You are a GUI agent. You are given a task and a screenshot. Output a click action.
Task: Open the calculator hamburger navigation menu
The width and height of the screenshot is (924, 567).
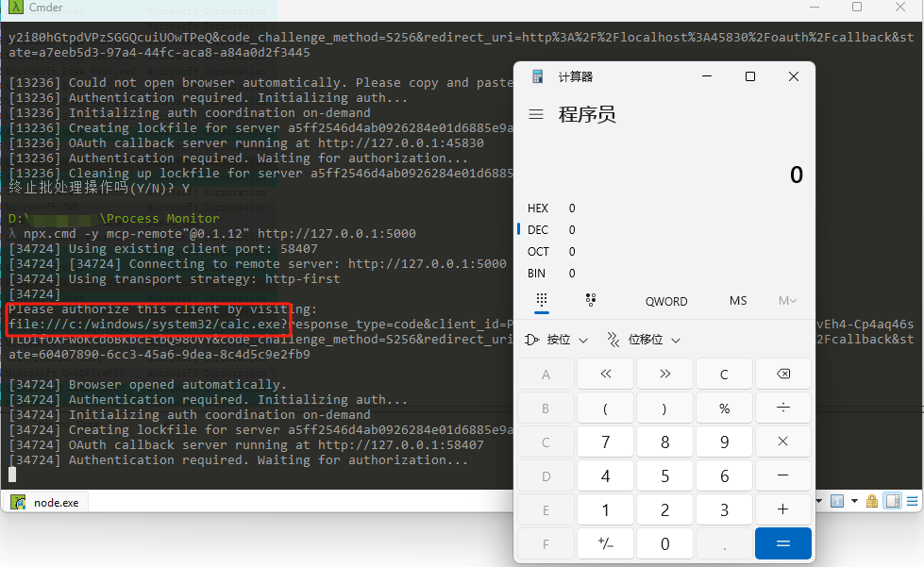536,114
